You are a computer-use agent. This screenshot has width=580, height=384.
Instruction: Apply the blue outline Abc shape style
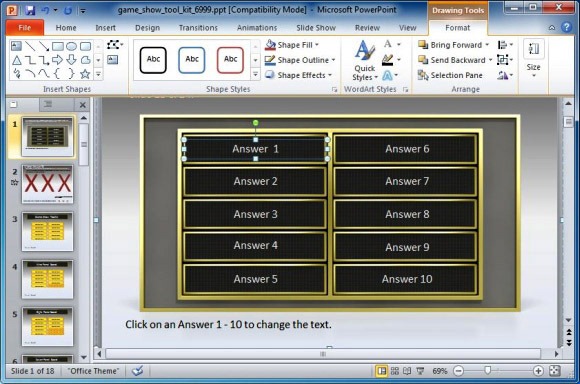coord(192,60)
